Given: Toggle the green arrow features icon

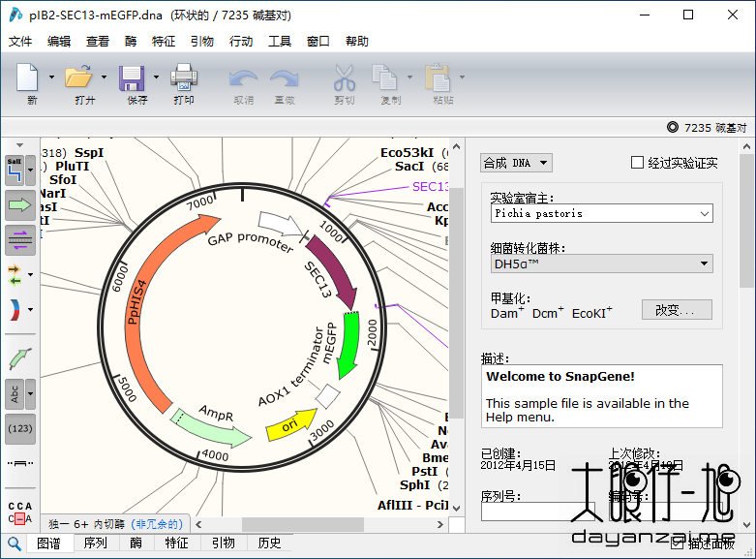Looking at the screenshot, I should [x=20, y=205].
